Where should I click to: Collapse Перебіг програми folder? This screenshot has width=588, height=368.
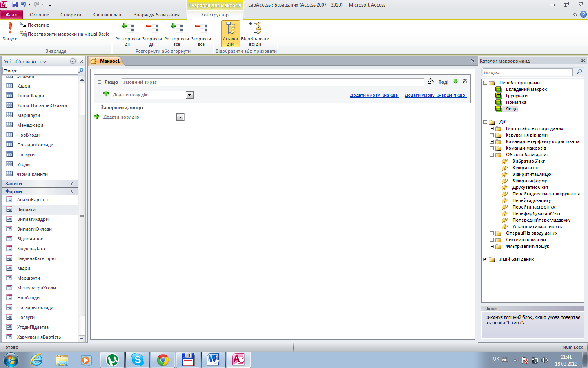(485, 83)
